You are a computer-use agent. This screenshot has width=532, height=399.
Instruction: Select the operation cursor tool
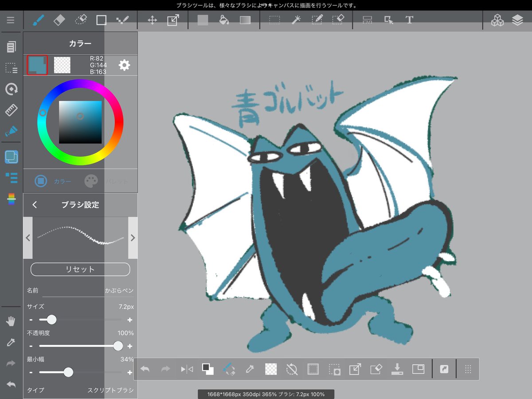[x=389, y=20]
